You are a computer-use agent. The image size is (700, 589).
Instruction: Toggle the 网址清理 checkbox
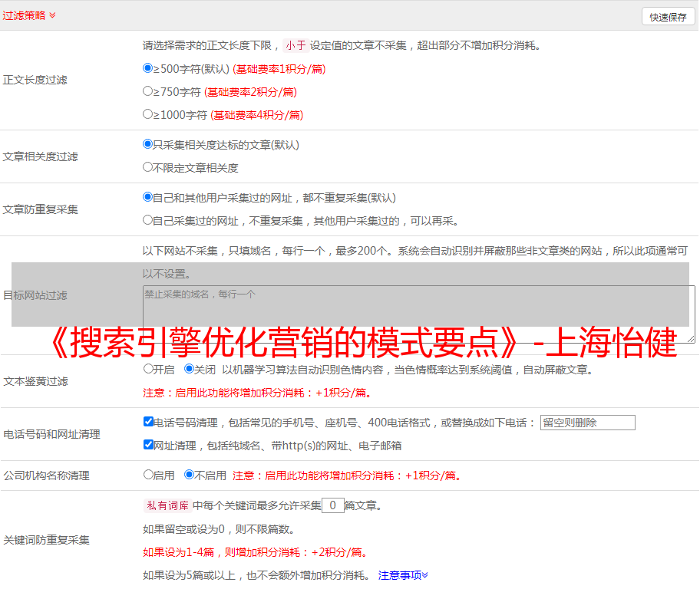tap(148, 445)
